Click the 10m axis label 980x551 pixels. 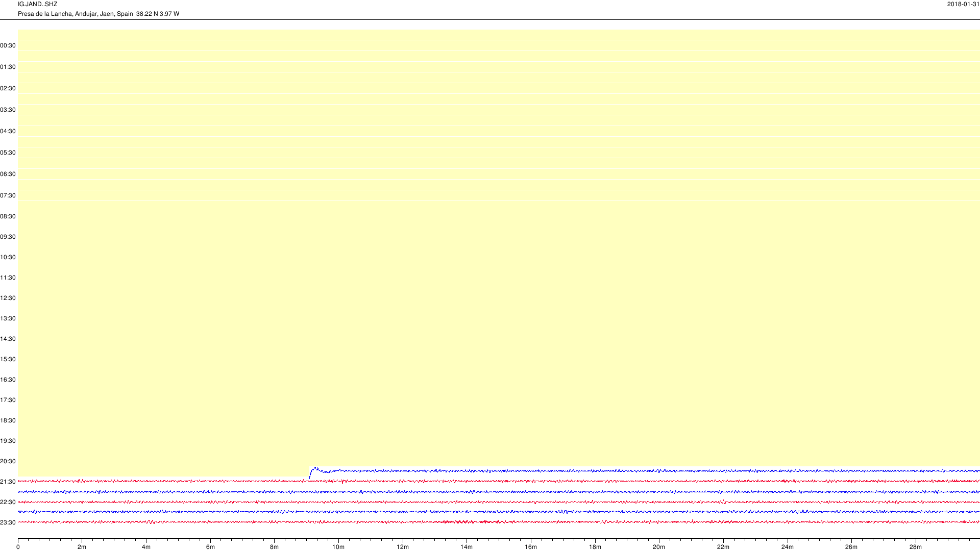338,547
